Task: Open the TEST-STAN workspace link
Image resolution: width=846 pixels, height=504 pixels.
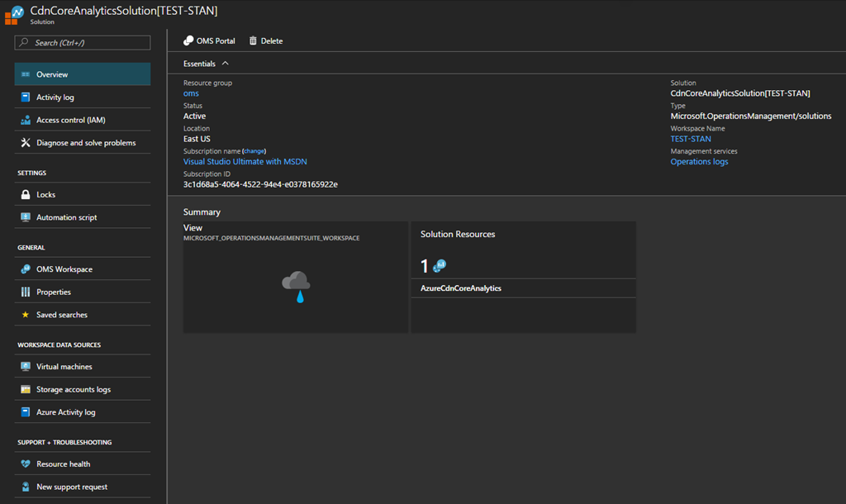Action: point(691,139)
